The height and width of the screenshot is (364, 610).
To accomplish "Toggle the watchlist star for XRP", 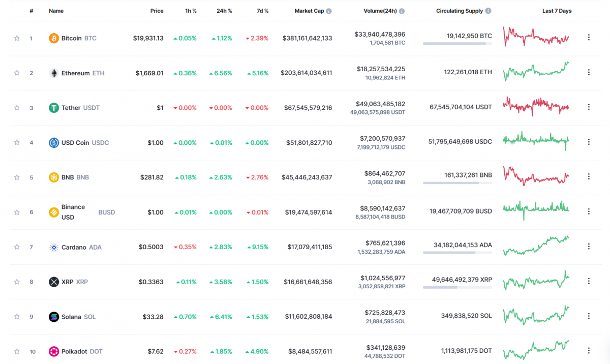I will [x=17, y=282].
